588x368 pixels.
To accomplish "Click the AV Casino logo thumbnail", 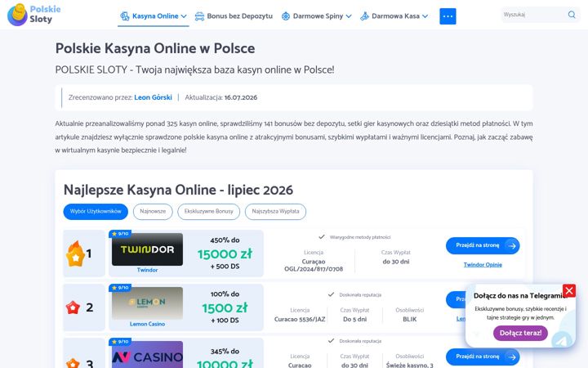I will (x=147, y=354).
